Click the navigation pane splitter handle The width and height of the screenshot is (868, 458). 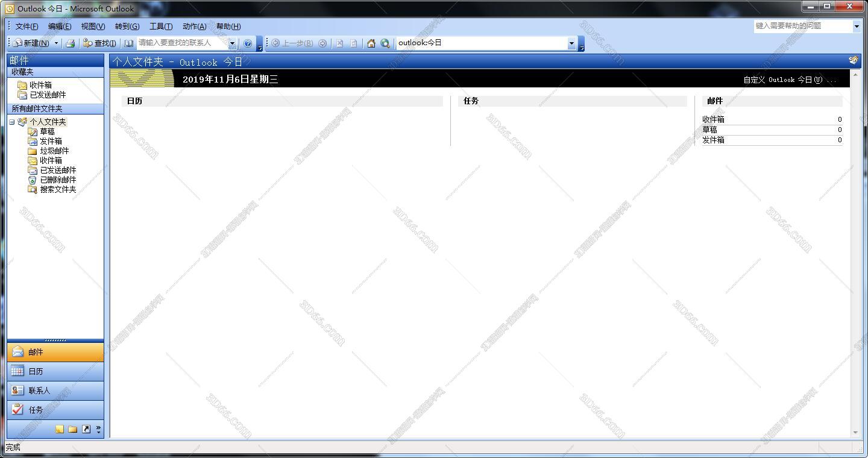coord(55,340)
